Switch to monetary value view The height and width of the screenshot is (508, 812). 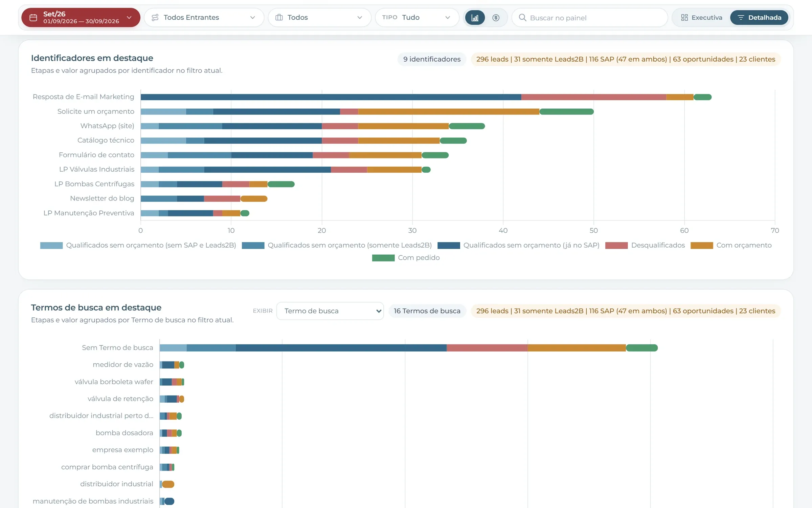coord(496,18)
